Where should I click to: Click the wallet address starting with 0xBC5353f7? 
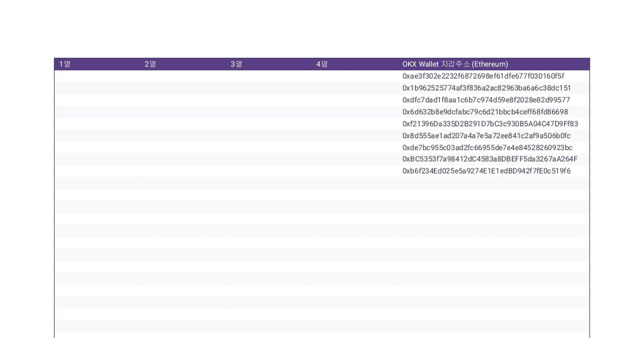coord(490,159)
